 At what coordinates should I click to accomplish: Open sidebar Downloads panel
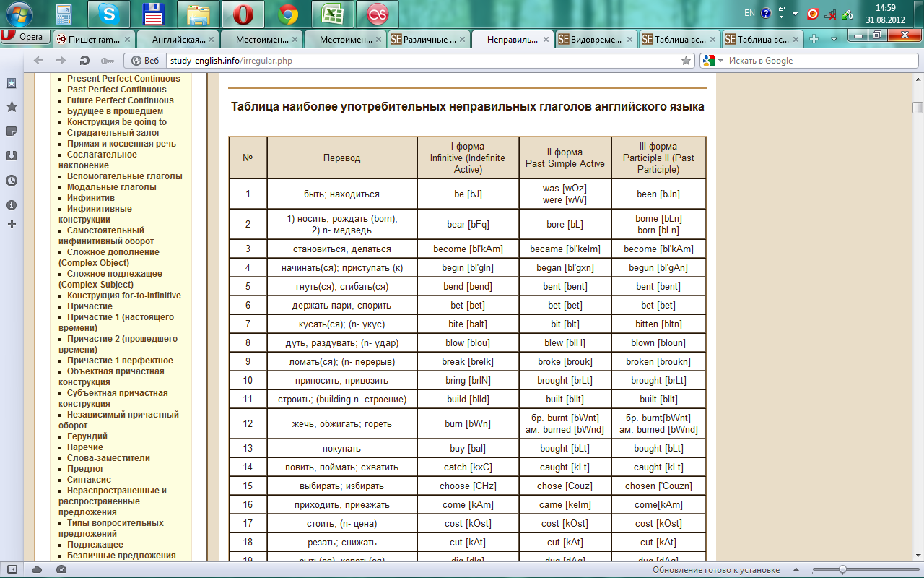(x=12, y=156)
